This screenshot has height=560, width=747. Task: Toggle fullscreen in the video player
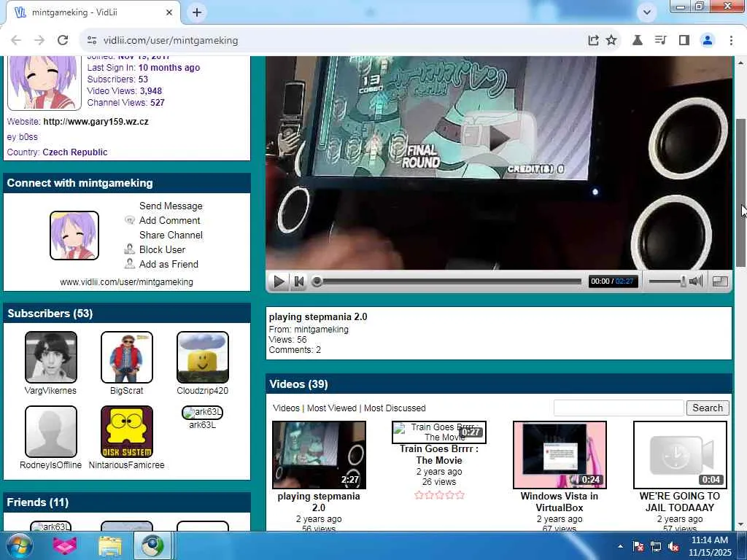(x=720, y=281)
